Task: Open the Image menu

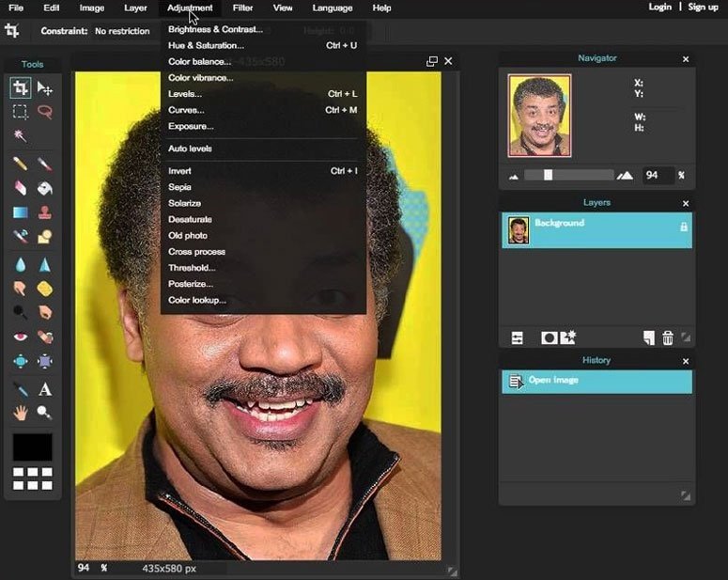Action: (x=91, y=8)
